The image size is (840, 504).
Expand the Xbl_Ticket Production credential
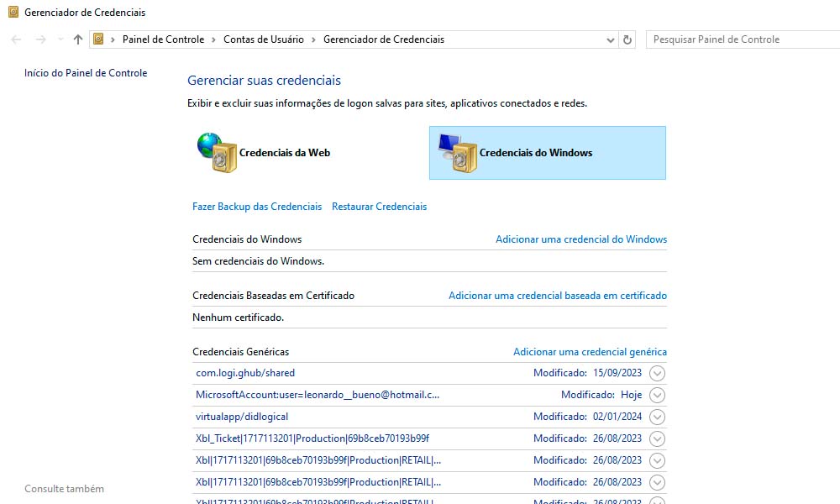point(658,438)
